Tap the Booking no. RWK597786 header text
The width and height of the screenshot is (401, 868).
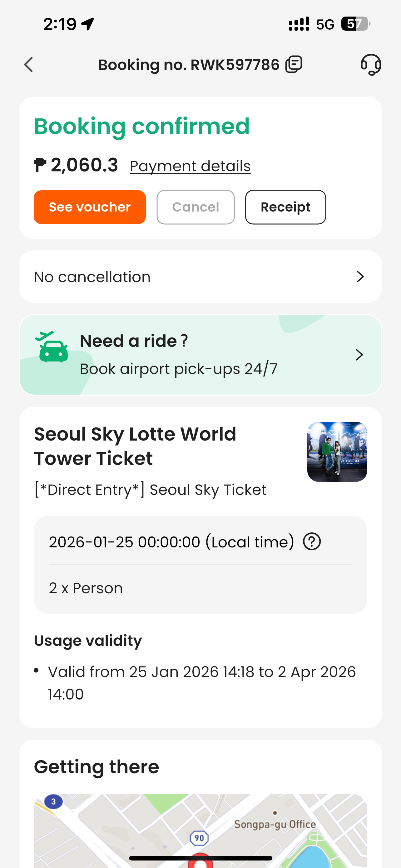pyautogui.click(x=189, y=65)
